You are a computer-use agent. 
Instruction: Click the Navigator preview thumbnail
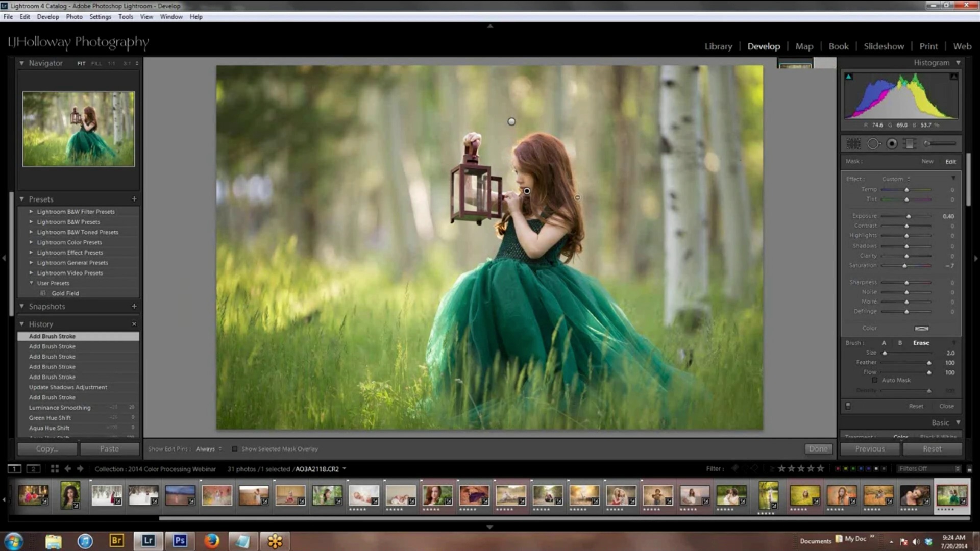click(x=78, y=129)
